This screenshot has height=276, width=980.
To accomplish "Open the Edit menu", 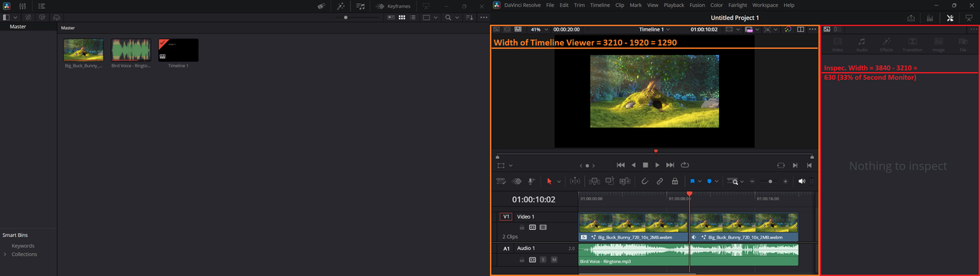I will pos(563,5).
